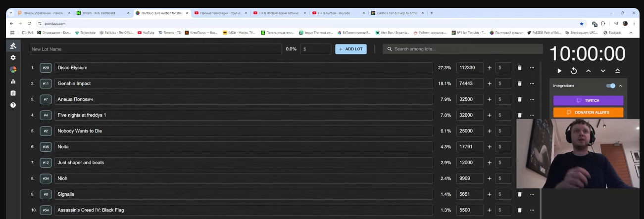Open the Blackjack bookmark
The width and height of the screenshot is (644, 219).
coord(611,32)
